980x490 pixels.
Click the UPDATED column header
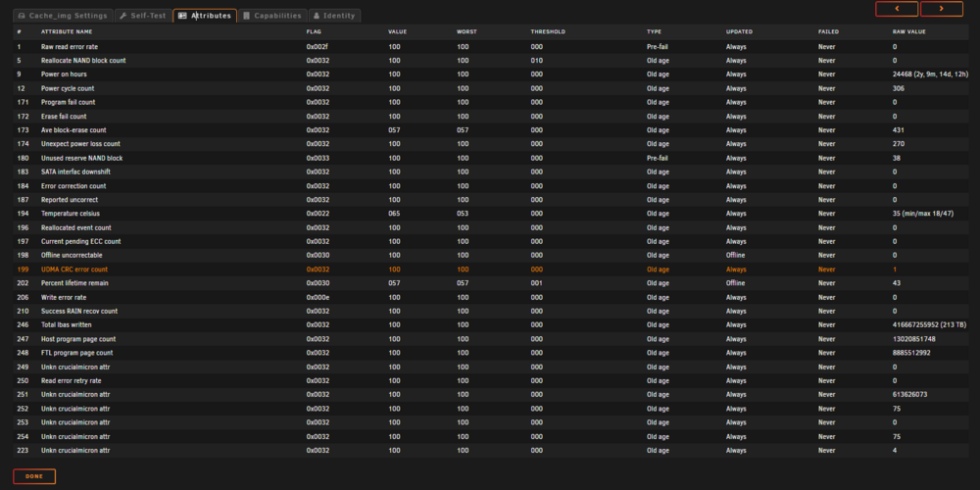click(739, 32)
